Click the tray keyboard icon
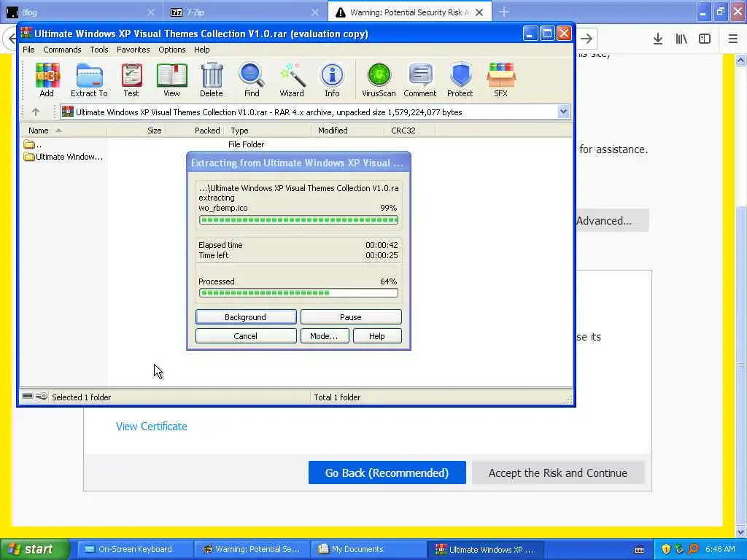 pos(639,550)
